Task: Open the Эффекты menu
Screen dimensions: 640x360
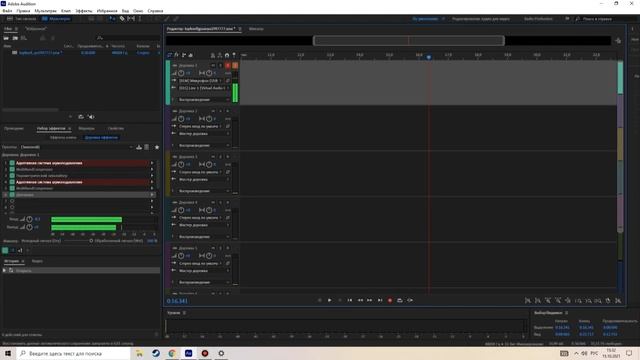Action: click(84, 11)
